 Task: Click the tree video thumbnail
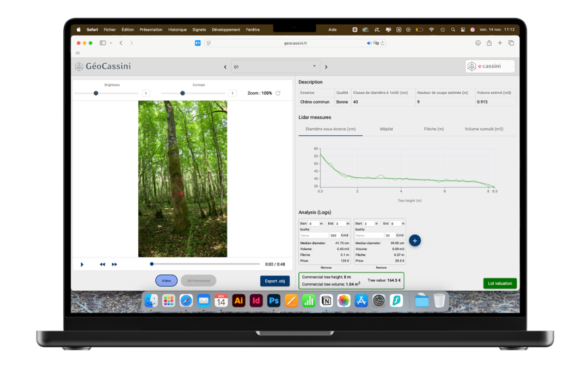click(x=182, y=179)
